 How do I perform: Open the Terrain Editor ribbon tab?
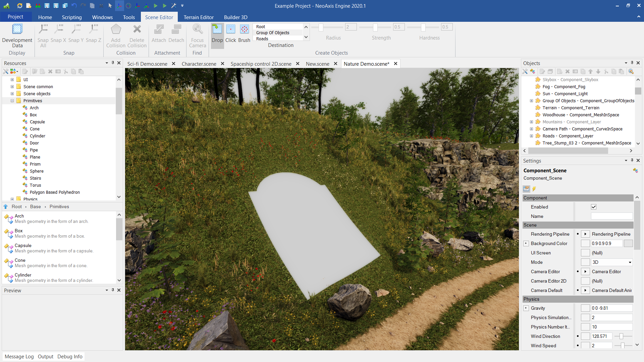point(198,17)
